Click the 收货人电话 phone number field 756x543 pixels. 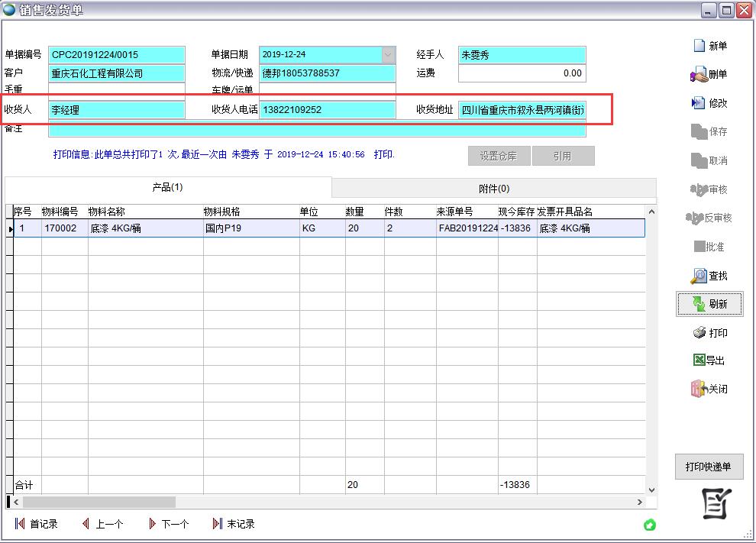click(327, 110)
